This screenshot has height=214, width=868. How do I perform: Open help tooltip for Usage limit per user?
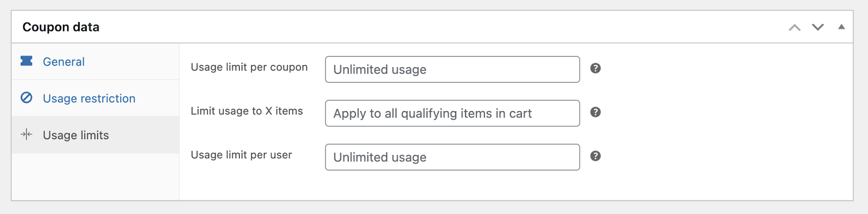[x=595, y=156]
